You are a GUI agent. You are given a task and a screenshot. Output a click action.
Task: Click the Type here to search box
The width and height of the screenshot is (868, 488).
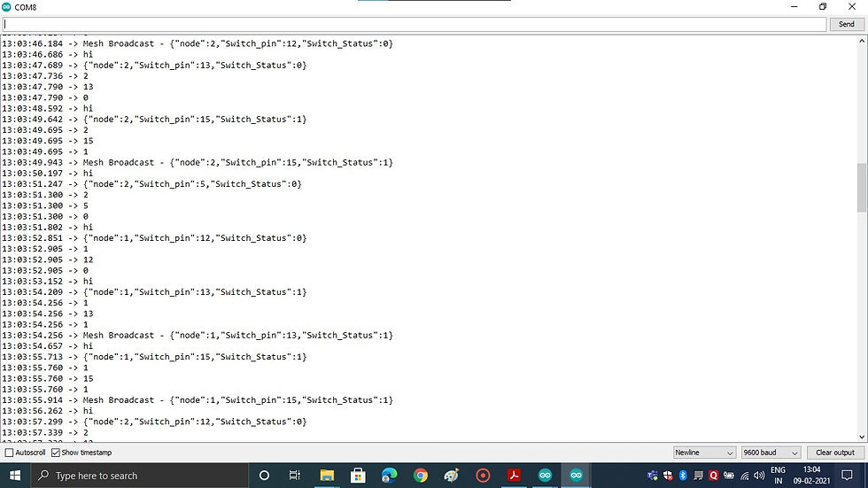[140, 476]
